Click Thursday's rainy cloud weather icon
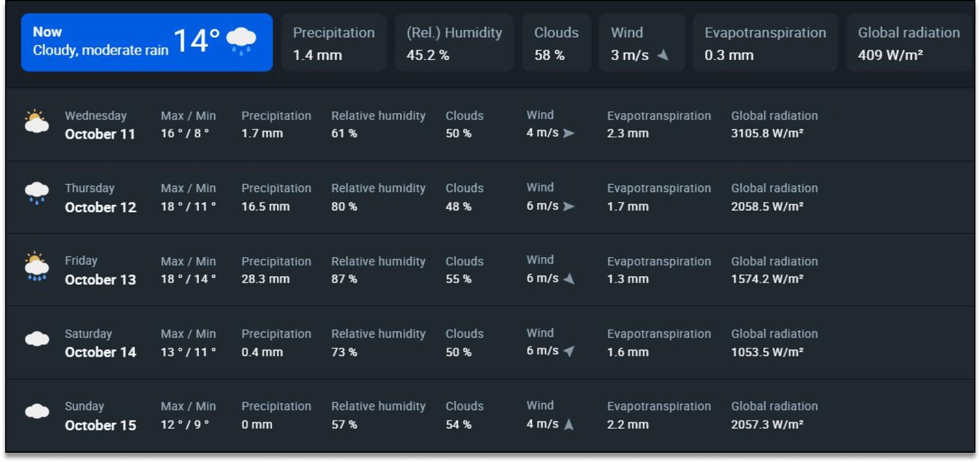 tap(37, 193)
